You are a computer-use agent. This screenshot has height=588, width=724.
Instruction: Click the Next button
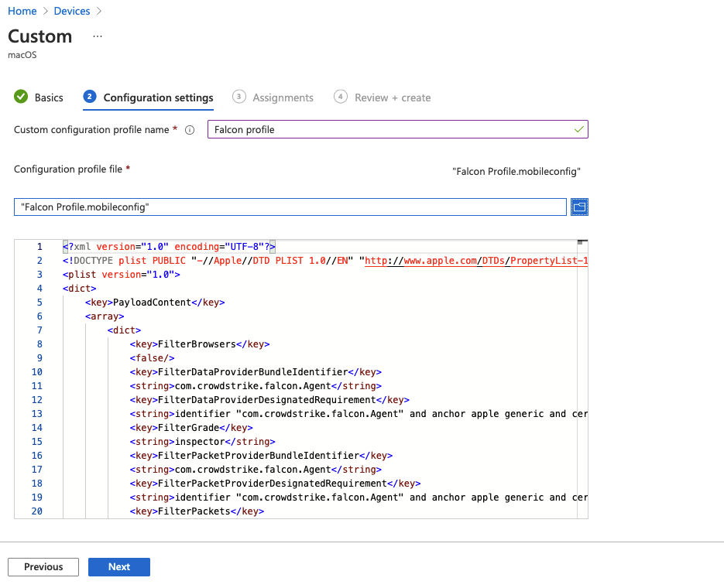(119, 567)
